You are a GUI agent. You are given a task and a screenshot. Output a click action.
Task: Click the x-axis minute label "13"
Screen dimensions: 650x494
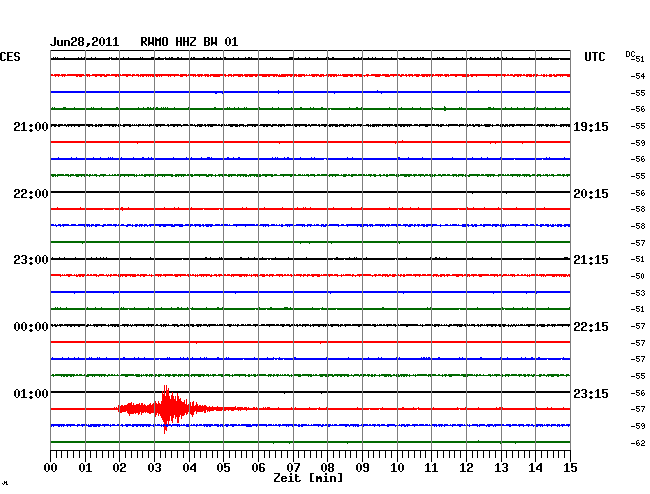pyautogui.click(x=501, y=468)
